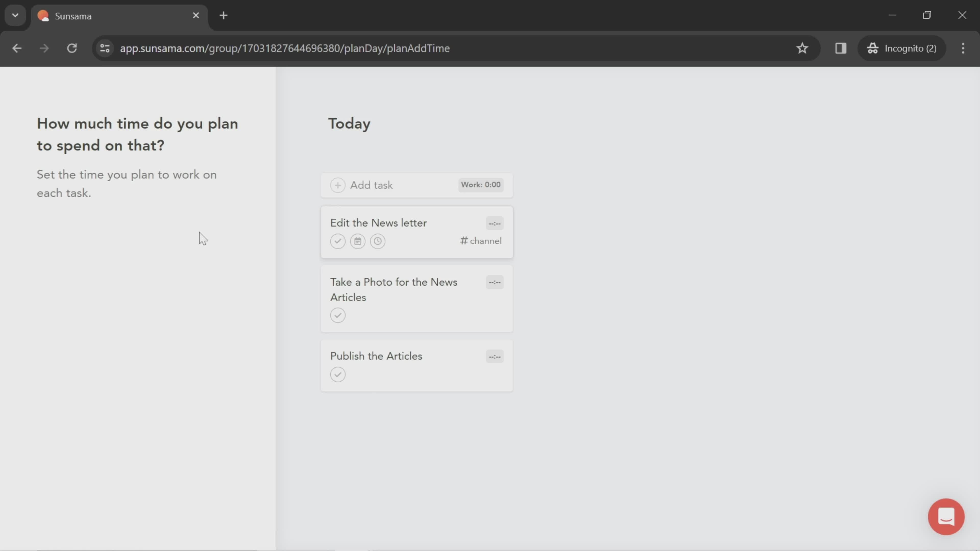Open 'Edit the News letter' task title
Viewport: 980px width, 551px height.
(x=378, y=223)
